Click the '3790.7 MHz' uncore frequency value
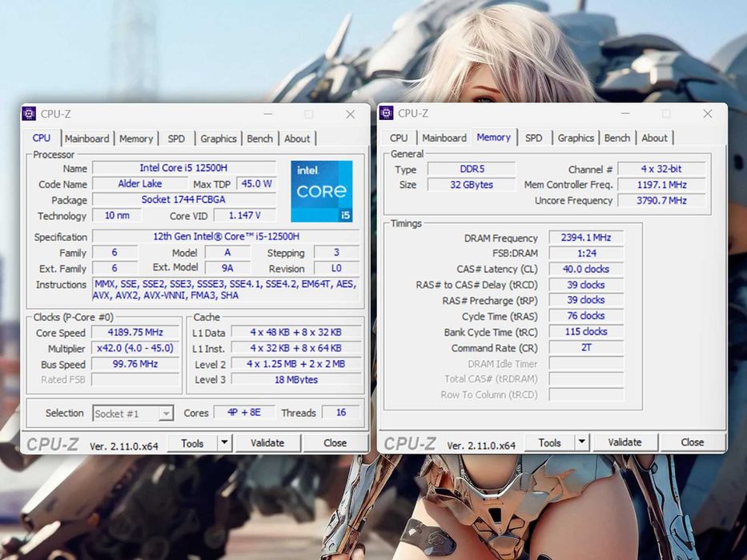Viewport: 747px width, 560px height. [x=661, y=201]
